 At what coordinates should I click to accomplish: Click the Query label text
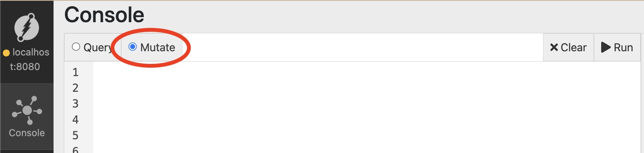tap(98, 48)
